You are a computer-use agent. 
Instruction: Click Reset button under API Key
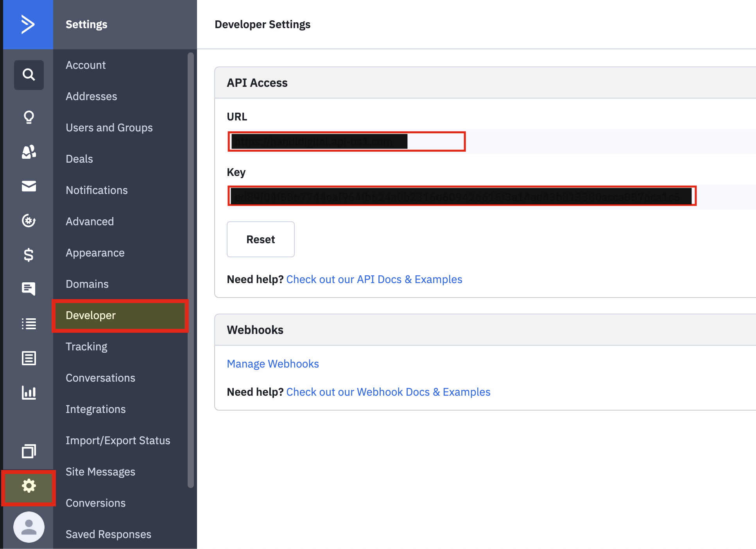261,239
